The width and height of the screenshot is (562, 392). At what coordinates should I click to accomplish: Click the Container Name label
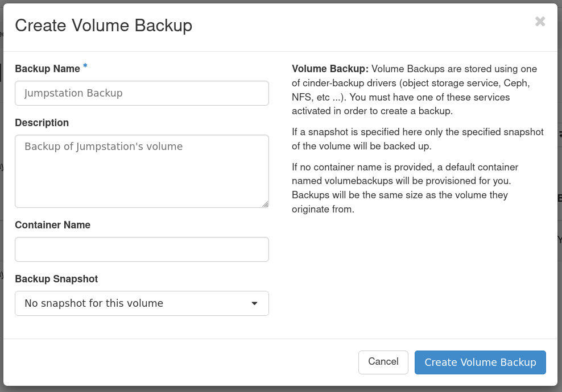tap(52, 225)
